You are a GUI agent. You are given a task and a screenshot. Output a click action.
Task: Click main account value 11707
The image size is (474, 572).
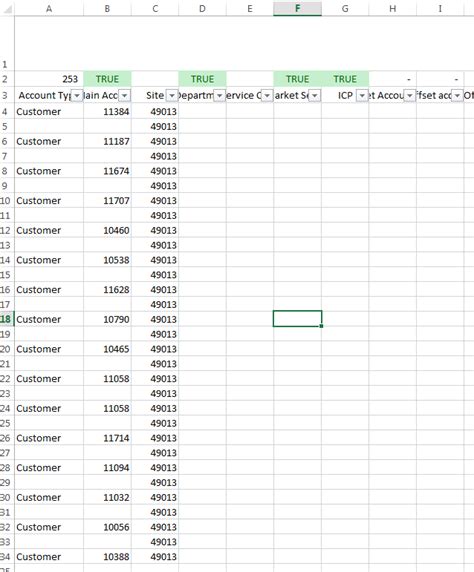coord(116,201)
